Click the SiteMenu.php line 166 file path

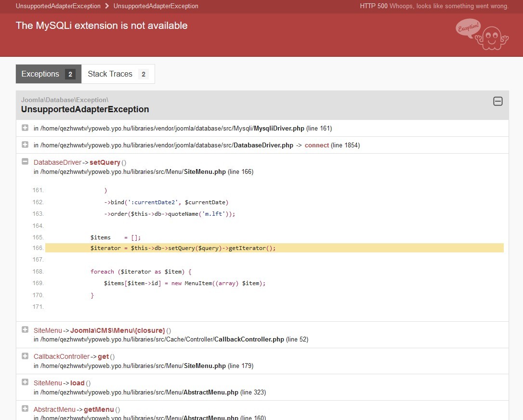click(143, 172)
